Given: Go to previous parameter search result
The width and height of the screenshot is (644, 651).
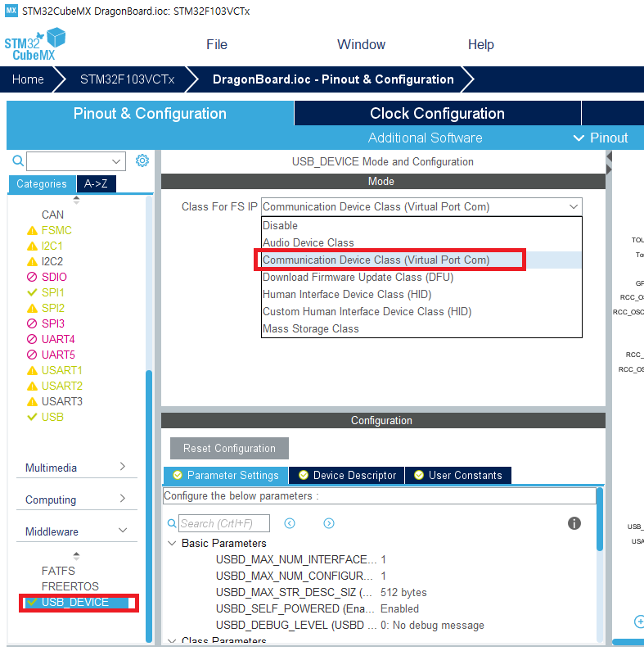Looking at the screenshot, I should (290, 523).
